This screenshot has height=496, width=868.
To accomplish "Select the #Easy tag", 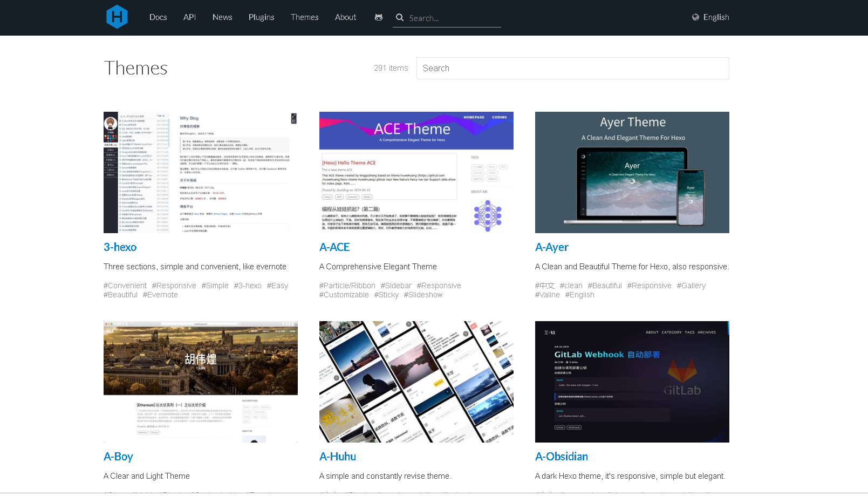I will [x=277, y=286].
